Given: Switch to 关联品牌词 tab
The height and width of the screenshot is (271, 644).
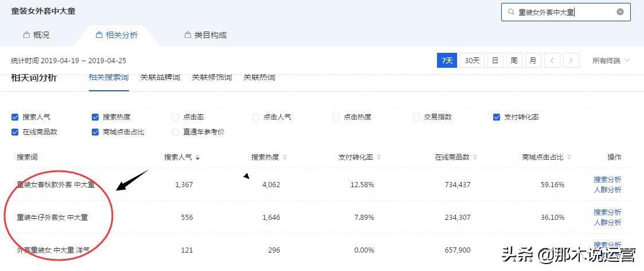Looking at the screenshot, I should (160, 78).
